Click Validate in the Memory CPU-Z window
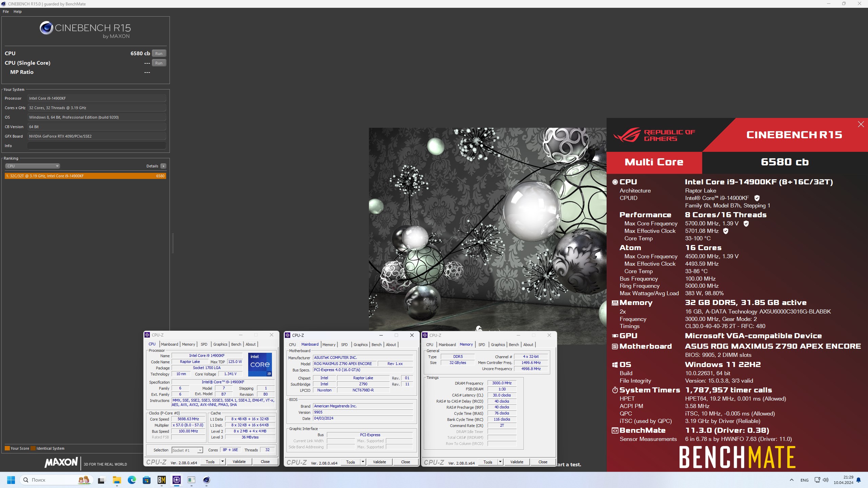The image size is (868, 488). [x=517, y=462]
